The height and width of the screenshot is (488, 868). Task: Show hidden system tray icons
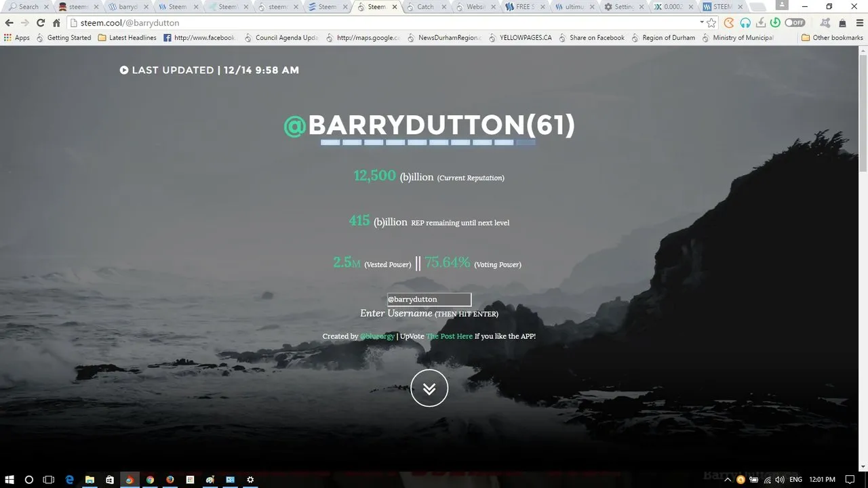click(728, 479)
